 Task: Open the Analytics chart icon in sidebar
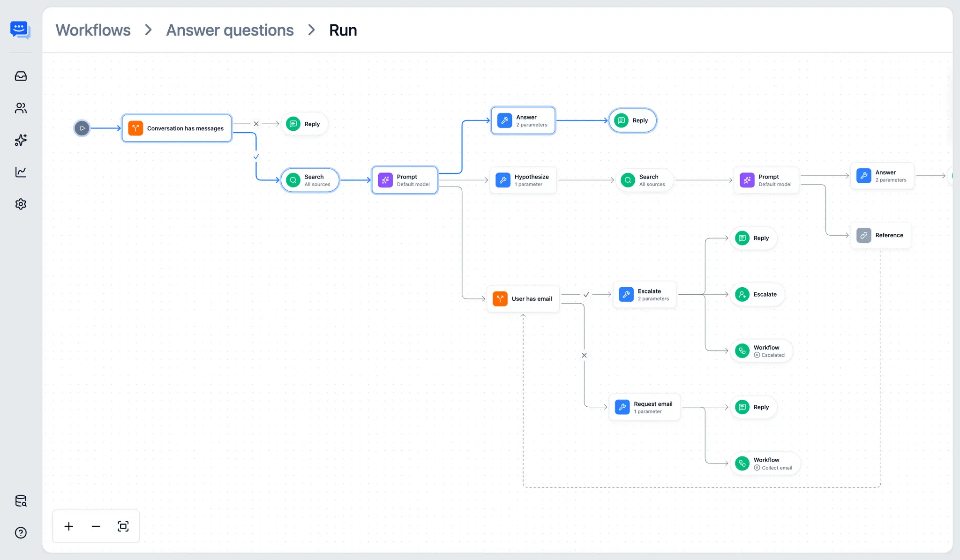[x=21, y=172]
